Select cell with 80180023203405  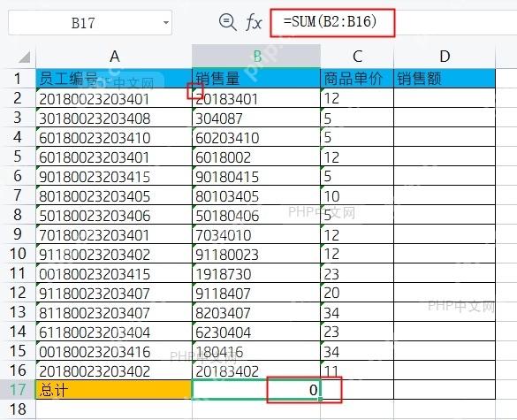click(114, 195)
